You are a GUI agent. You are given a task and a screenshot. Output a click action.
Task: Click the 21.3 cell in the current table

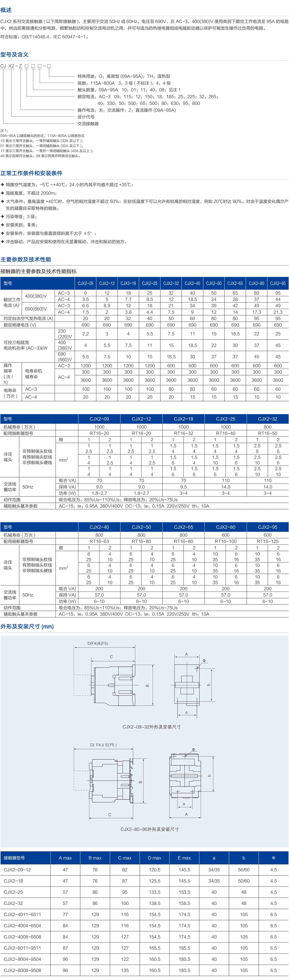tap(278, 312)
